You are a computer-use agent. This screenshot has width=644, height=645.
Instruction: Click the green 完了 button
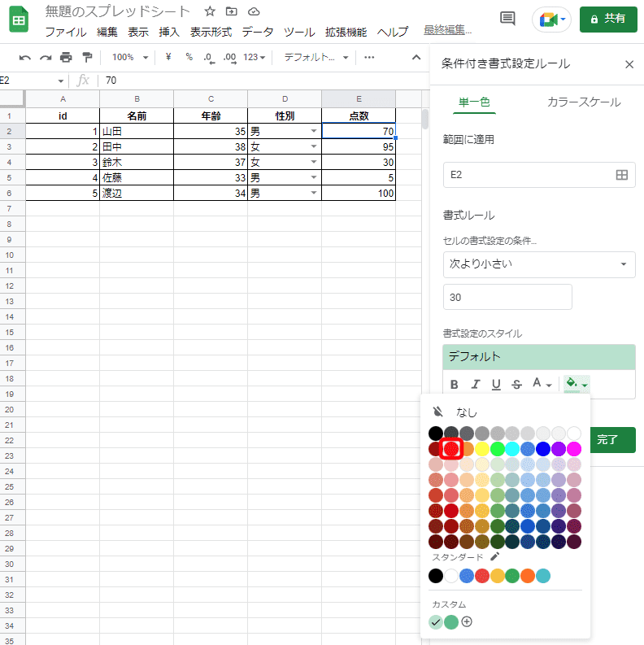[608, 440]
